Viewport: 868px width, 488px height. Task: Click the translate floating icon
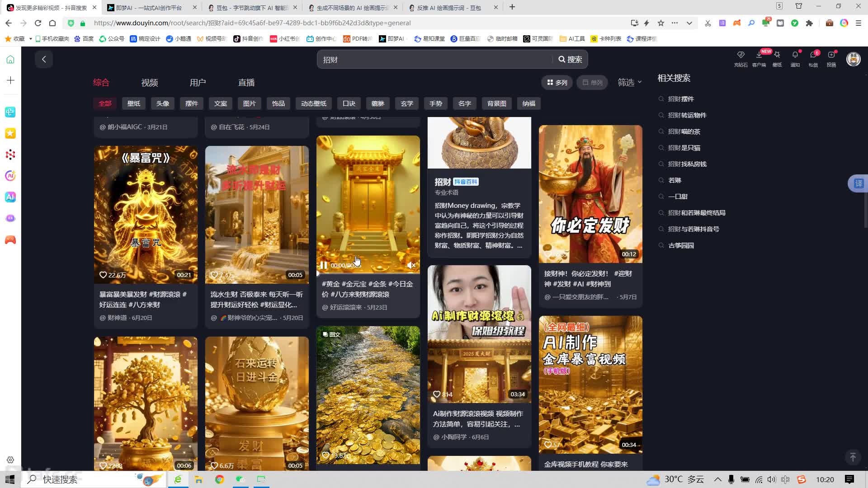(x=858, y=183)
